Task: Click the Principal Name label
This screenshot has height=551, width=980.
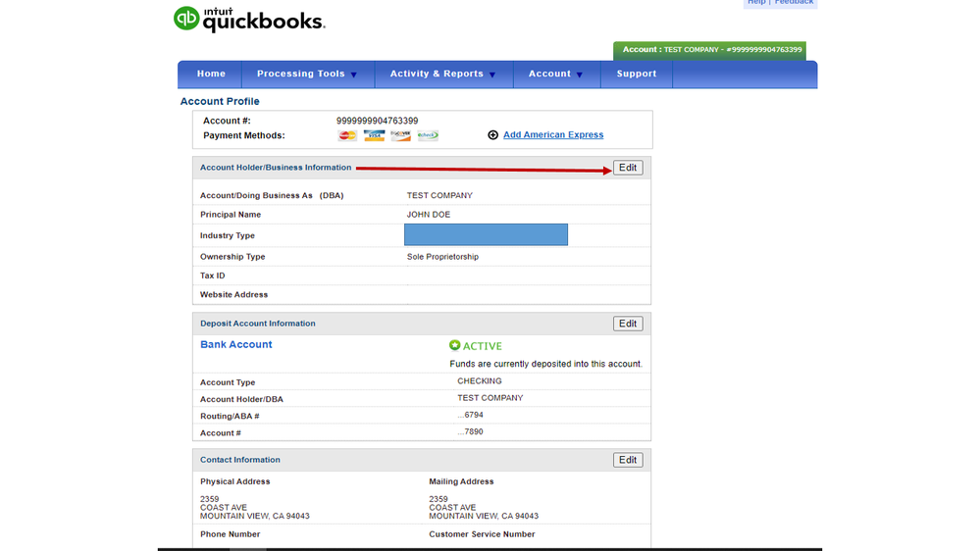Action: pos(231,215)
